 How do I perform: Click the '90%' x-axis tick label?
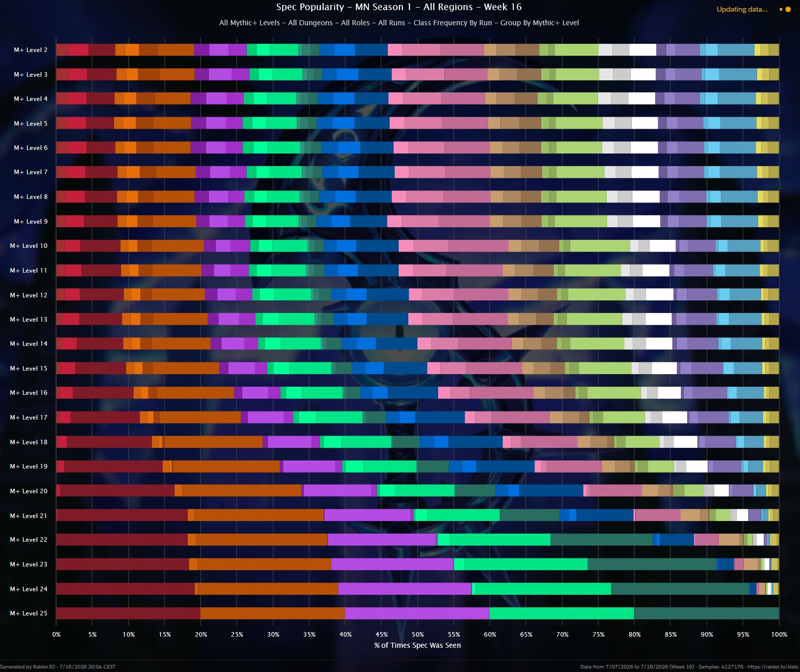pos(707,635)
